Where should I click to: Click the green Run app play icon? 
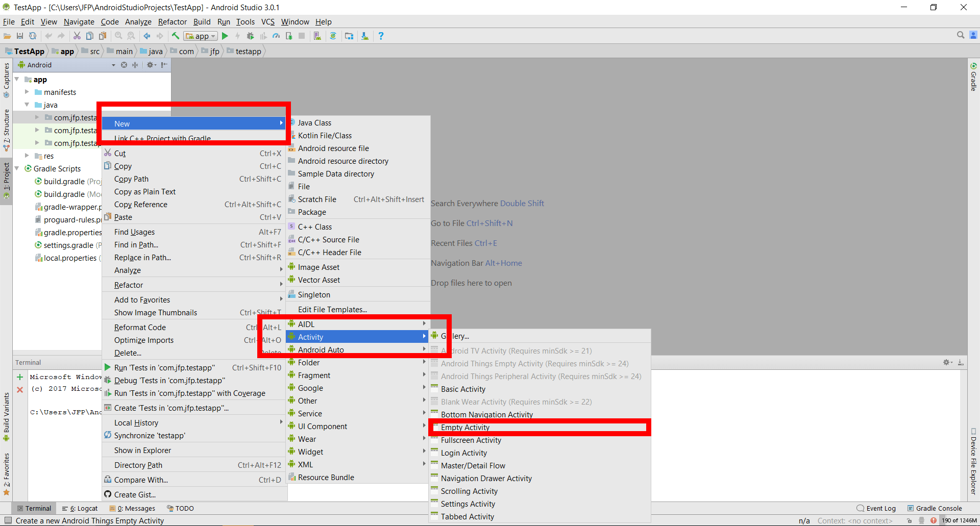click(225, 36)
